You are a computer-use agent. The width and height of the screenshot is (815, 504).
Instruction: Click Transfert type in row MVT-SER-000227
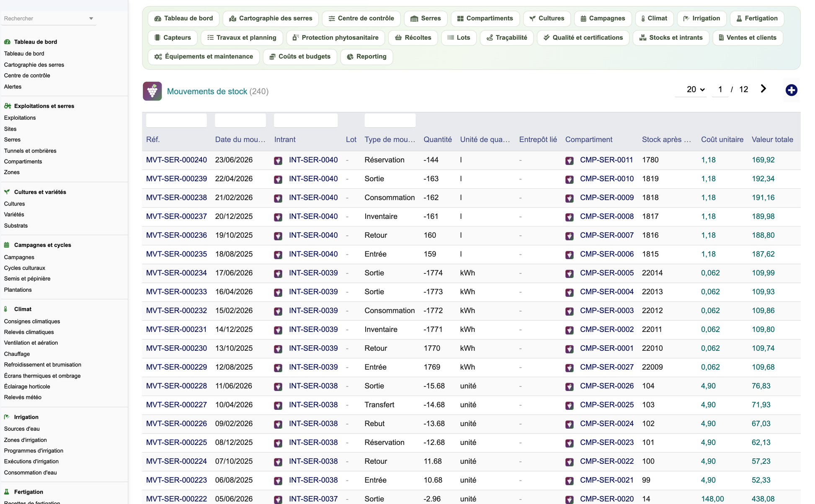379,405
